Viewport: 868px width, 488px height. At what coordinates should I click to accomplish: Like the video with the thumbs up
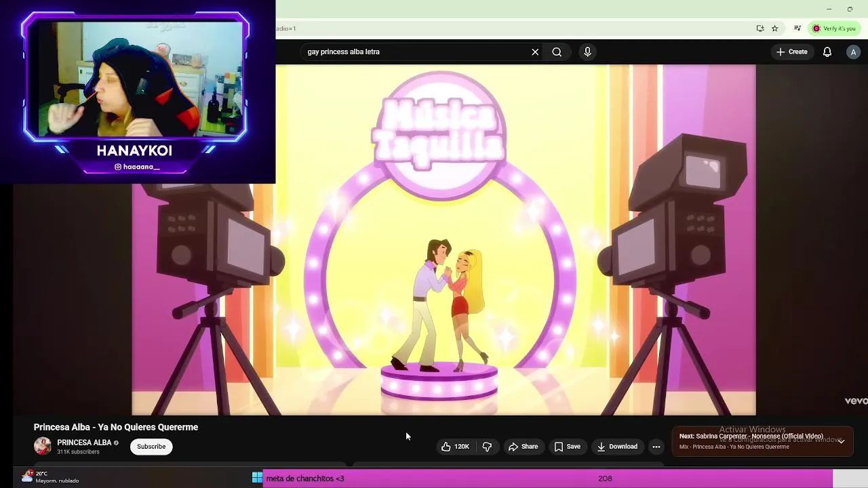[x=455, y=447]
